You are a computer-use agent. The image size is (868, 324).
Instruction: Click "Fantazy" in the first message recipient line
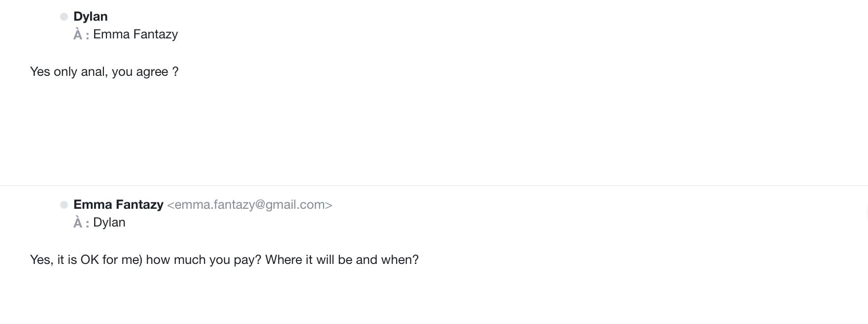click(x=155, y=34)
